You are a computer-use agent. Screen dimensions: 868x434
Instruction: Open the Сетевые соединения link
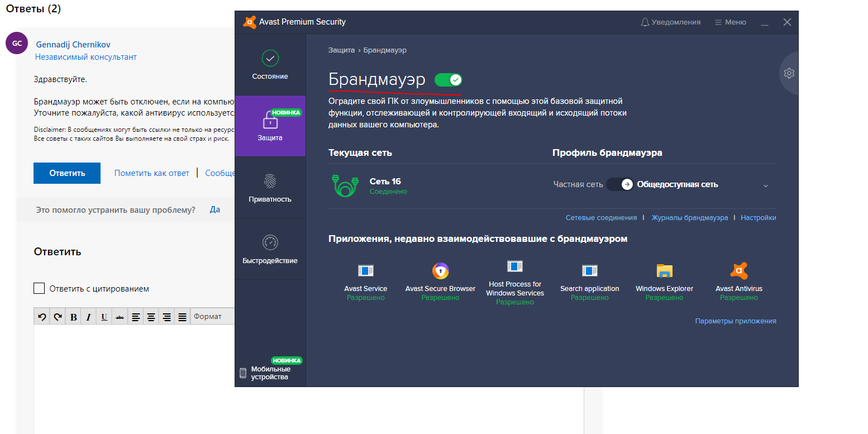pos(601,218)
